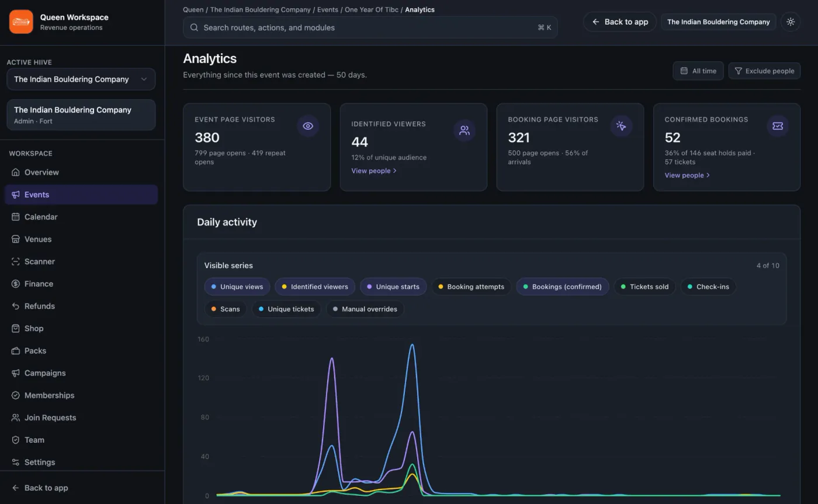Toggle the Unique views series chip

click(x=237, y=287)
